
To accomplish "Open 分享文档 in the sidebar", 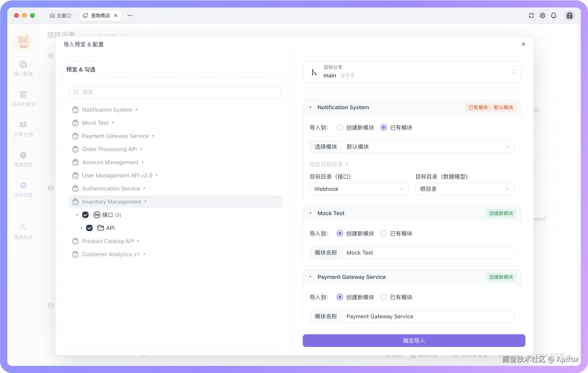I will (x=23, y=129).
